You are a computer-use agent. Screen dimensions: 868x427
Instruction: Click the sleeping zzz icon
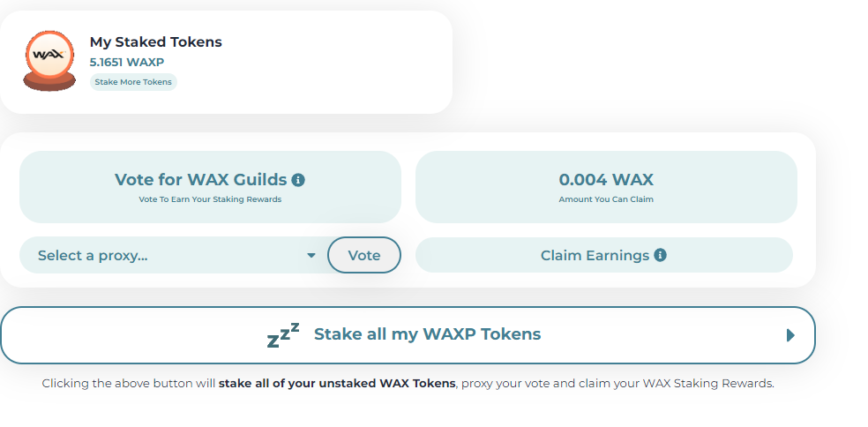pos(283,334)
